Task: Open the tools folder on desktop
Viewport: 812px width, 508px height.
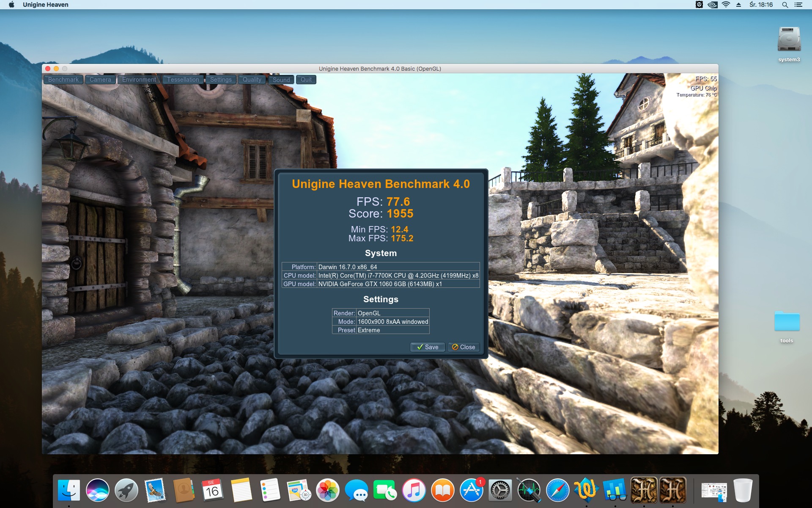Action: click(787, 322)
